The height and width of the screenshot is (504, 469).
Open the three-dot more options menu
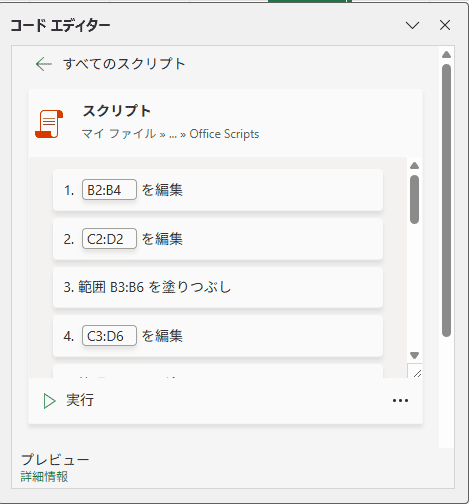tap(400, 401)
